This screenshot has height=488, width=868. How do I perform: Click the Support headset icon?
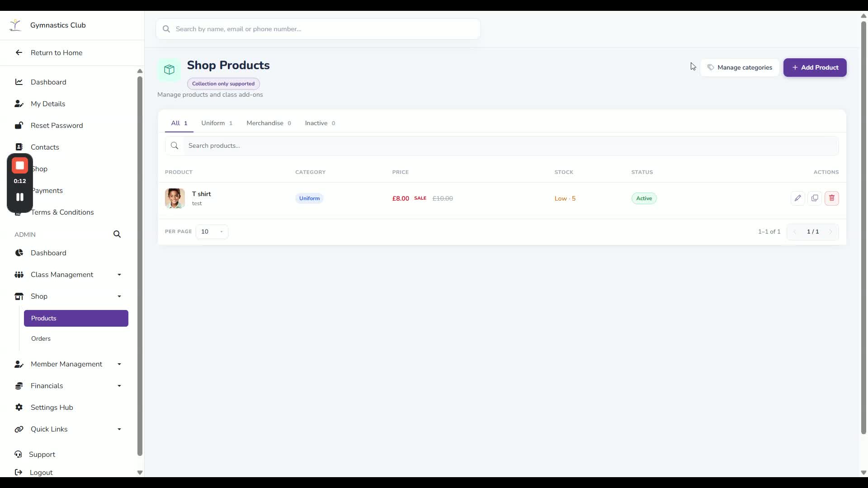(x=18, y=455)
